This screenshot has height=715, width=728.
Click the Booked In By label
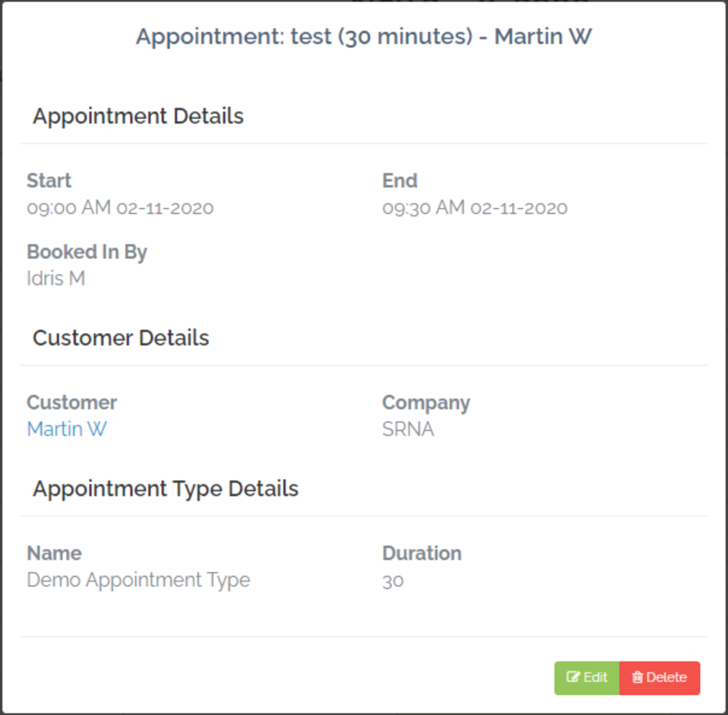coord(87,252)
